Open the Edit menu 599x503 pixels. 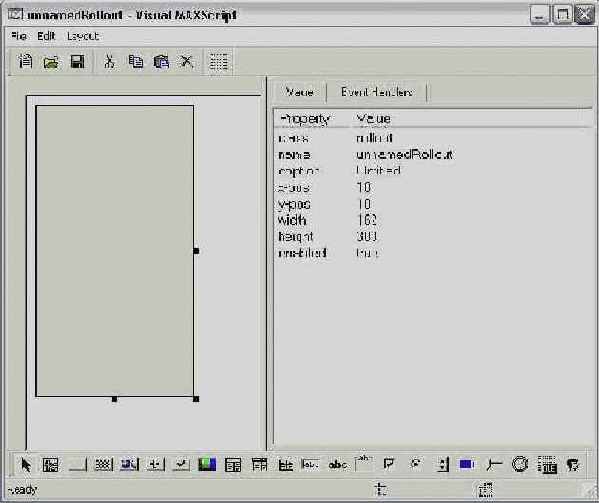tap(46, 36)
